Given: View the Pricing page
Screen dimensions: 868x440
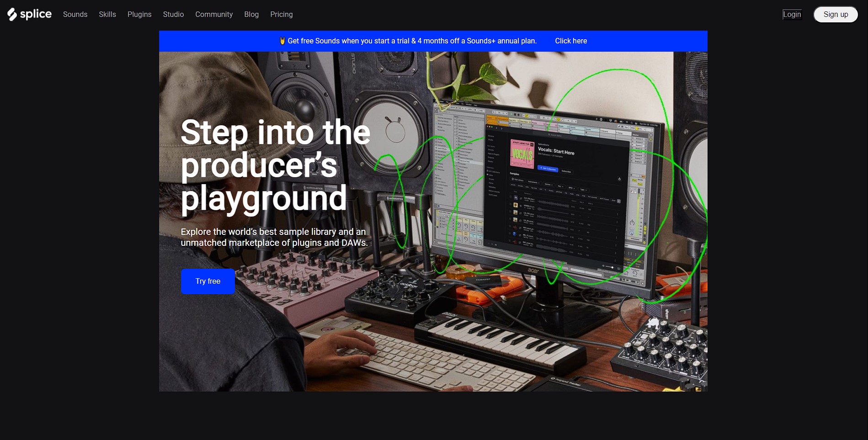Looking at the screenshot, I should 281,14.
